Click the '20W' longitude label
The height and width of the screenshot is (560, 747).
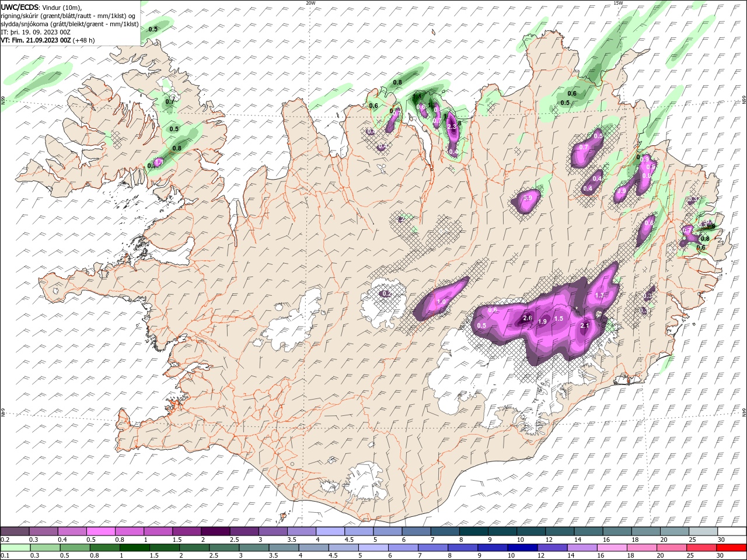pos(311,3)
